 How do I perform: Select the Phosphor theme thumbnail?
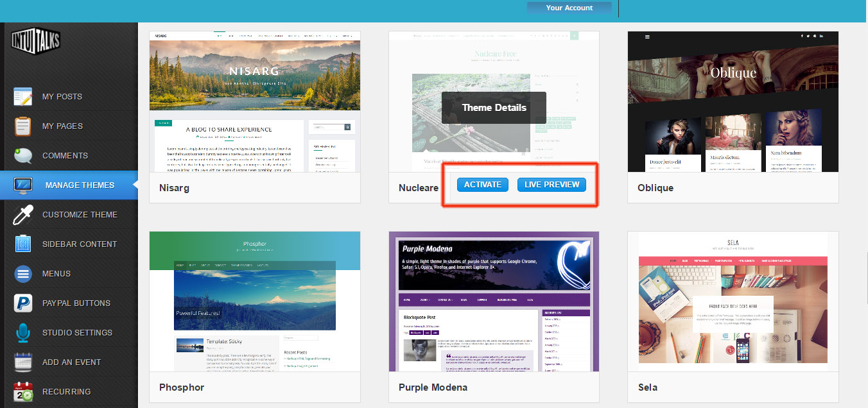255,302
